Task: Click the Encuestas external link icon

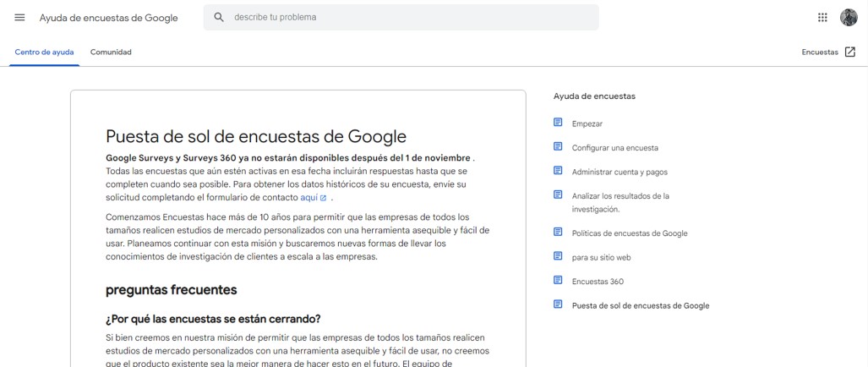Action: pyautogui.click(x=850, y=52)
